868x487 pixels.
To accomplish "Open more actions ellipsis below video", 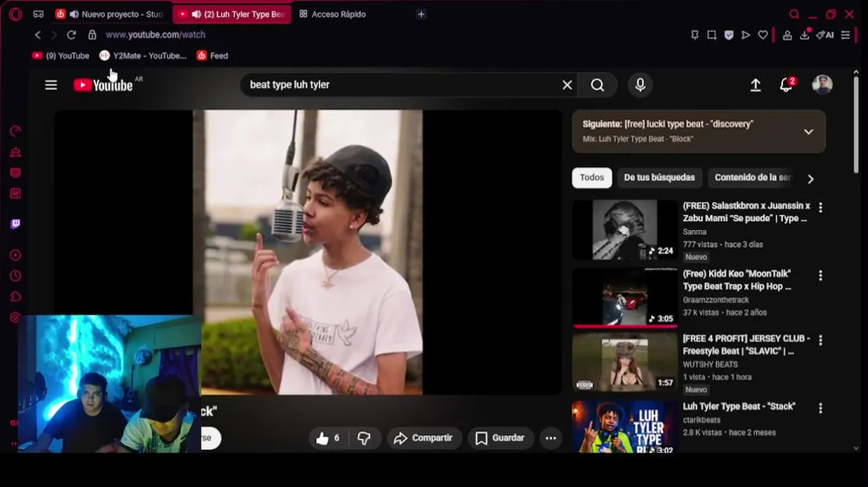I will tap(551, 438).
